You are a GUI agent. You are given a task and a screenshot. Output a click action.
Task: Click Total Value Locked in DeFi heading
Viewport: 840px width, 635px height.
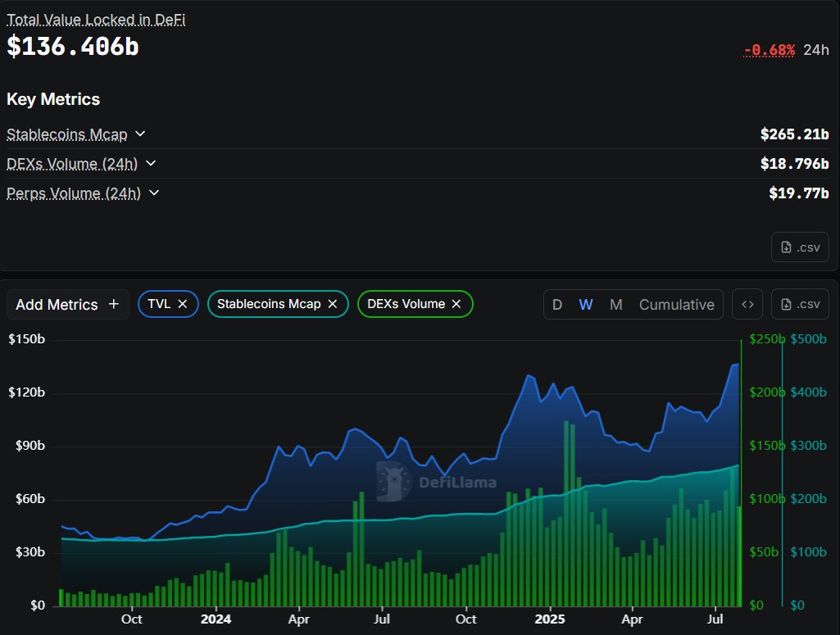[96, 20]
